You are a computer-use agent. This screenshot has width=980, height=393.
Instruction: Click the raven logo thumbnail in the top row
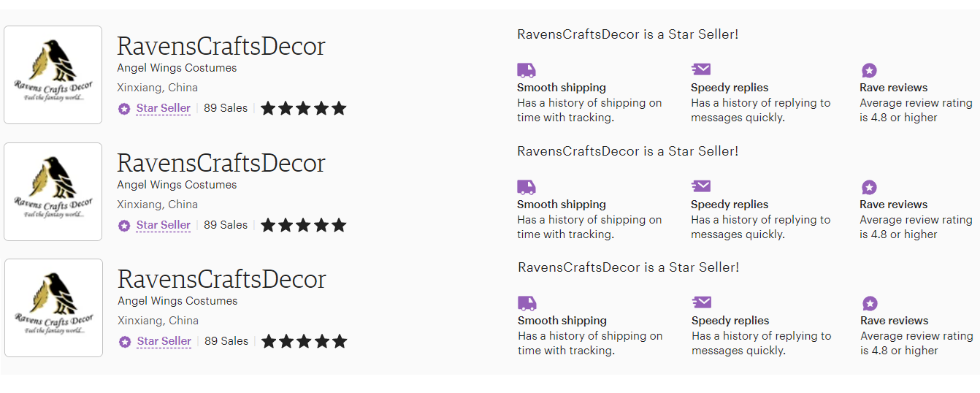53,75
